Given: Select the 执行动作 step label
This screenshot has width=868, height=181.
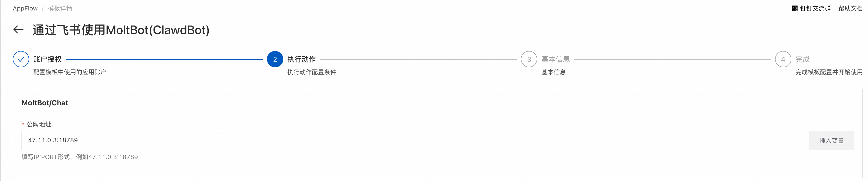Looking at the screenshot, I should click(301, 59).
